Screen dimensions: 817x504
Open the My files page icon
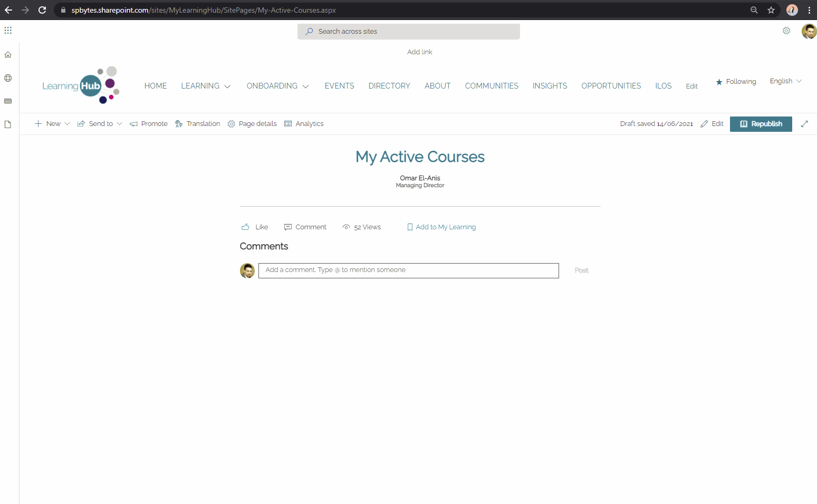(x=8, y=124)
